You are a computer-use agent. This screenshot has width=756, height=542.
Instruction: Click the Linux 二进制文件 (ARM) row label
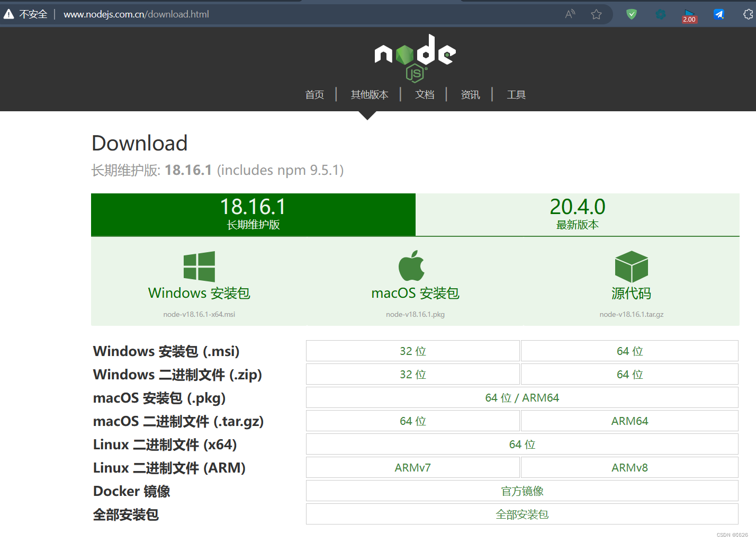[169, 468]
